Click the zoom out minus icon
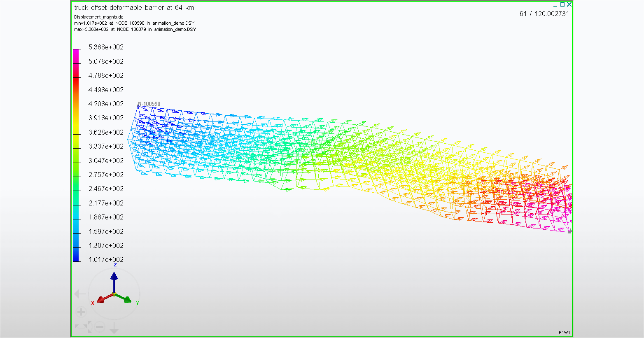The width and height of the screenshot is (644, 338). pos(100,327)
